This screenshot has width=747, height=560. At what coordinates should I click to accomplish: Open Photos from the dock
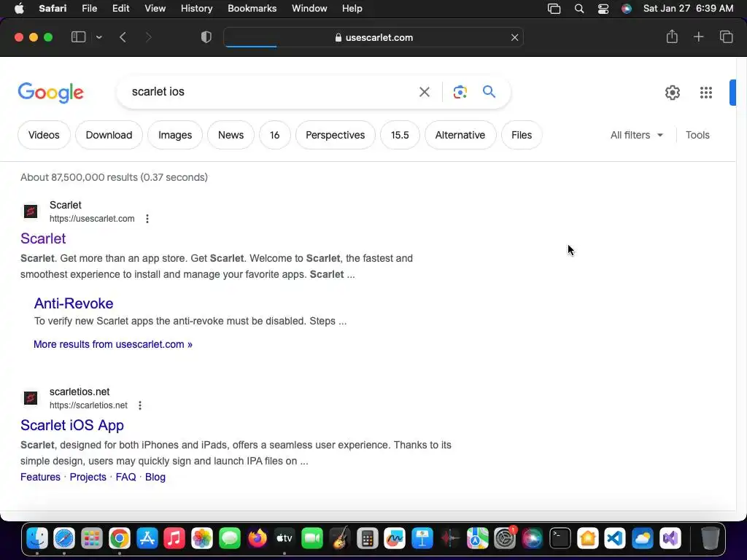[202, 539]
